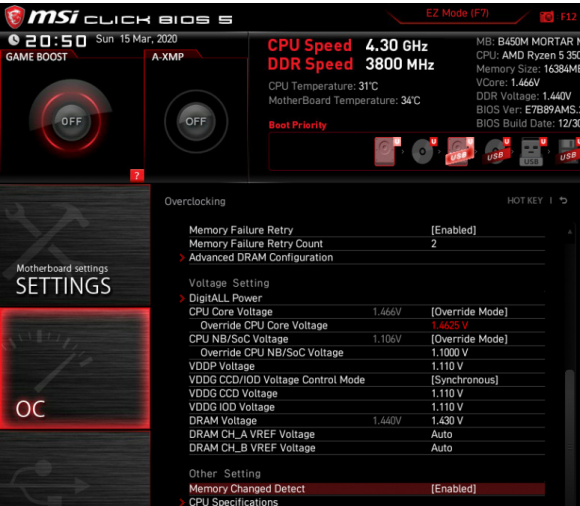580x506 pixels.
Task: Expand CPU Specifications submenu
Action: 233,502
